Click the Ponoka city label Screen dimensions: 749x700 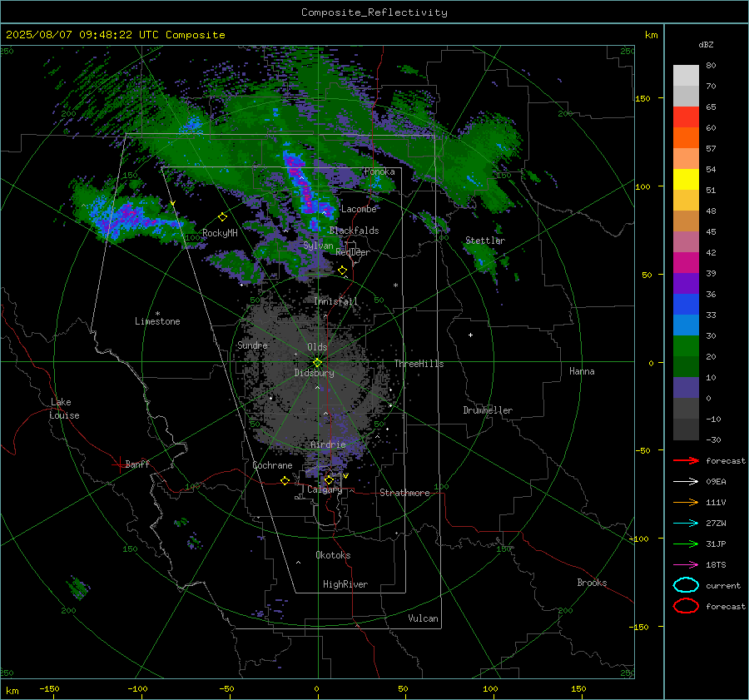pyautogui.click(x=379, y=171)
